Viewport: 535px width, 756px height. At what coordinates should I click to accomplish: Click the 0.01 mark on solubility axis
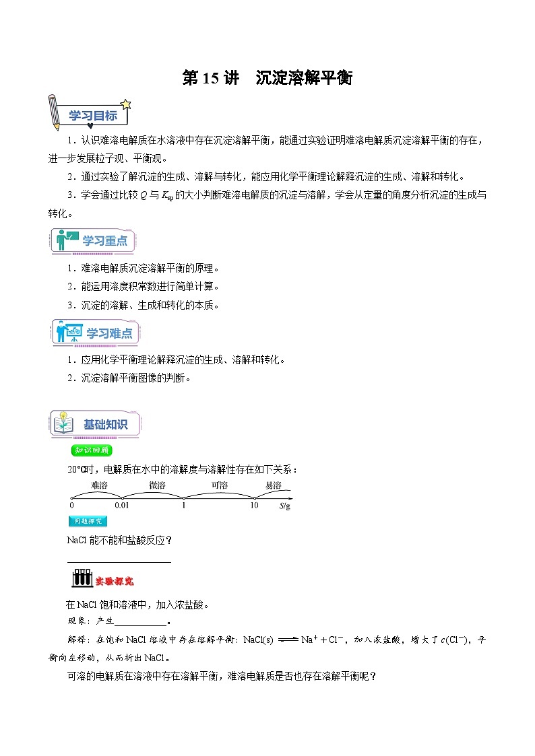(121, 506)
